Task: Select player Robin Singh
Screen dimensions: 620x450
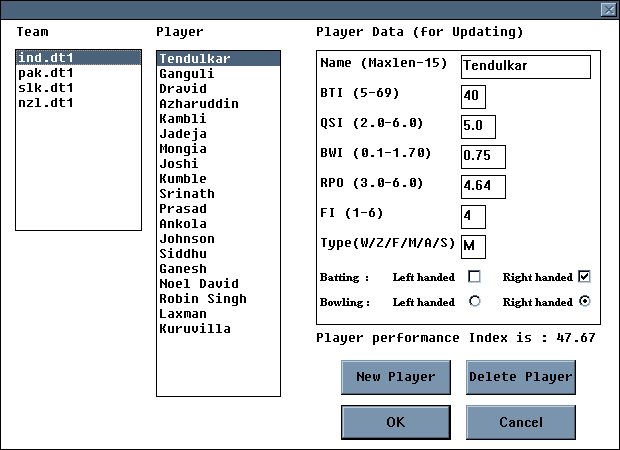Action: 203,299
